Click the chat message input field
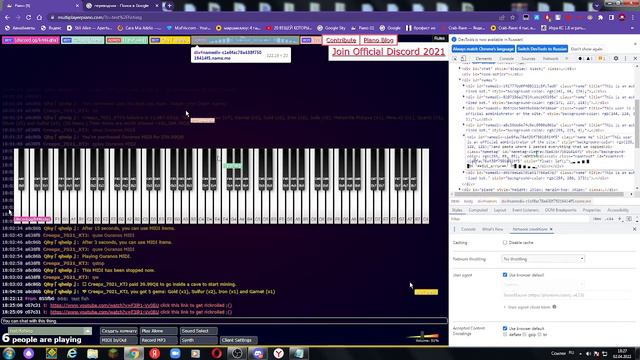 click(x=224, y=321)
